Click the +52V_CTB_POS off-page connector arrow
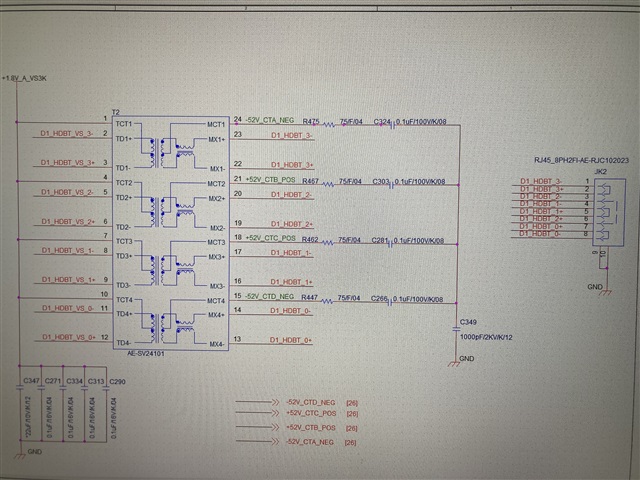 click(257, 427)
